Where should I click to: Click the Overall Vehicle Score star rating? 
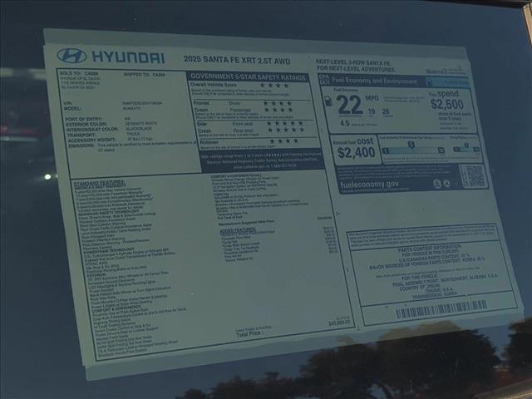pos(274,85)
